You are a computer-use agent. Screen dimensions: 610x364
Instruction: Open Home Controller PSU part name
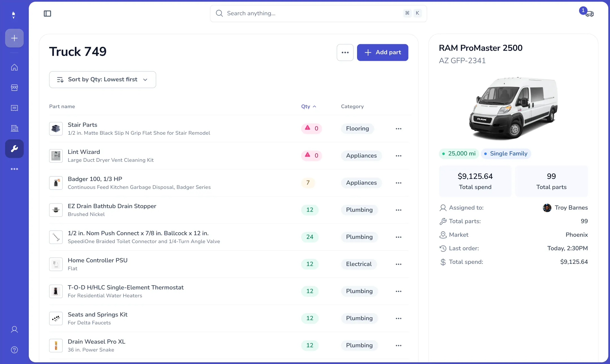pyautogui.click(x=98, y=260)
